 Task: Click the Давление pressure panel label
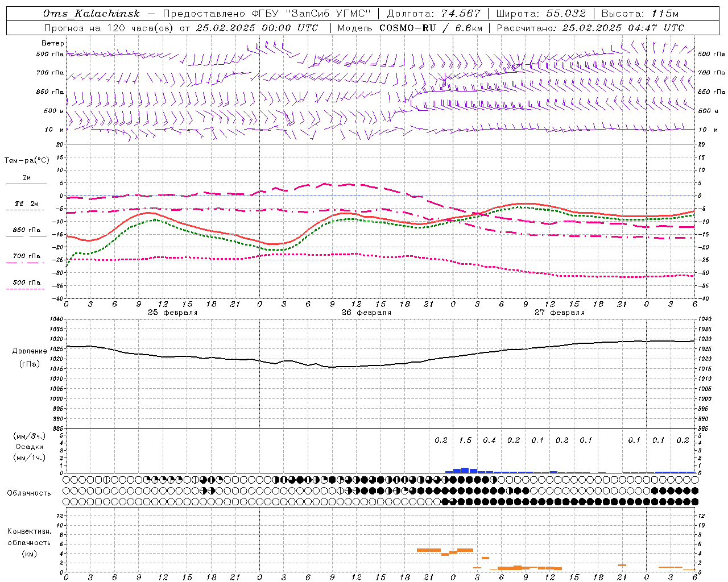pyautogui.click(x=30, y=351)
